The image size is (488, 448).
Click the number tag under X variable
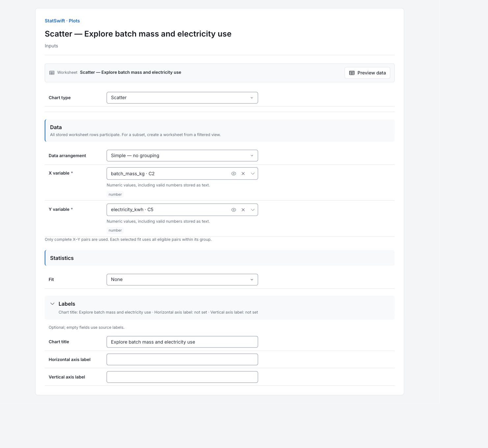[115, 194]
